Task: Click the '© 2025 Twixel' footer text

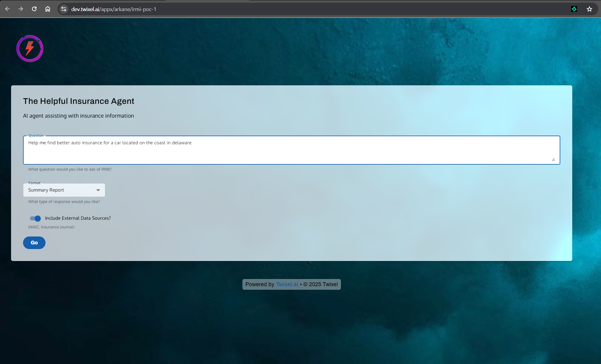Action: point(320,284)
